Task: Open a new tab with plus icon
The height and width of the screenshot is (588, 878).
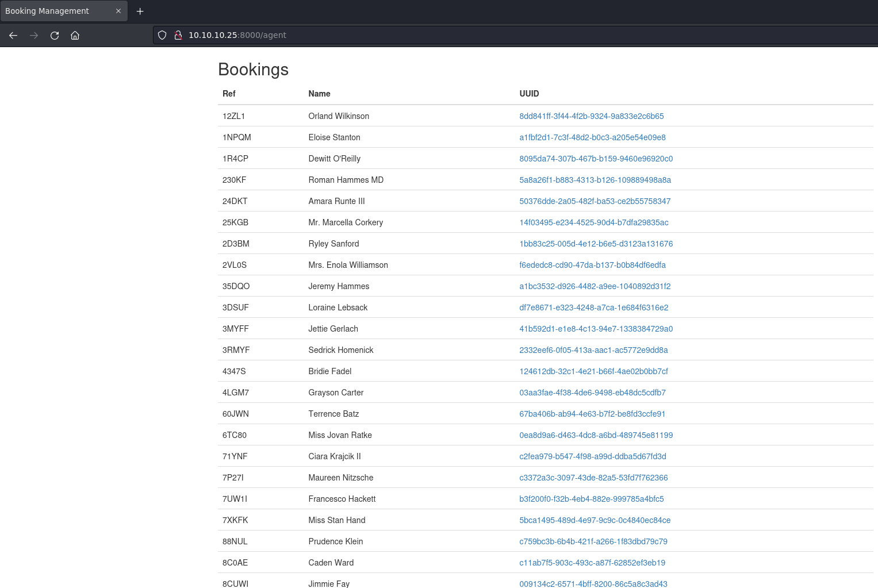Action: 140,11
